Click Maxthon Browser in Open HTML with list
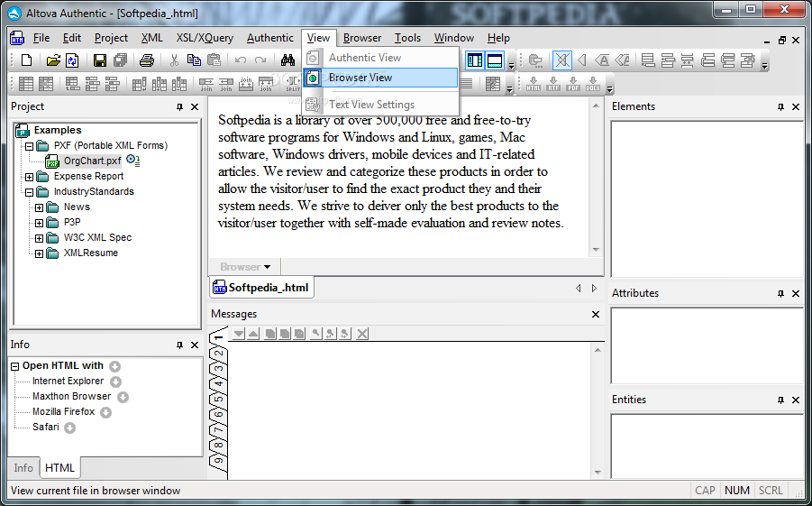This screenshot has height=506, width=812. [71, 396]
